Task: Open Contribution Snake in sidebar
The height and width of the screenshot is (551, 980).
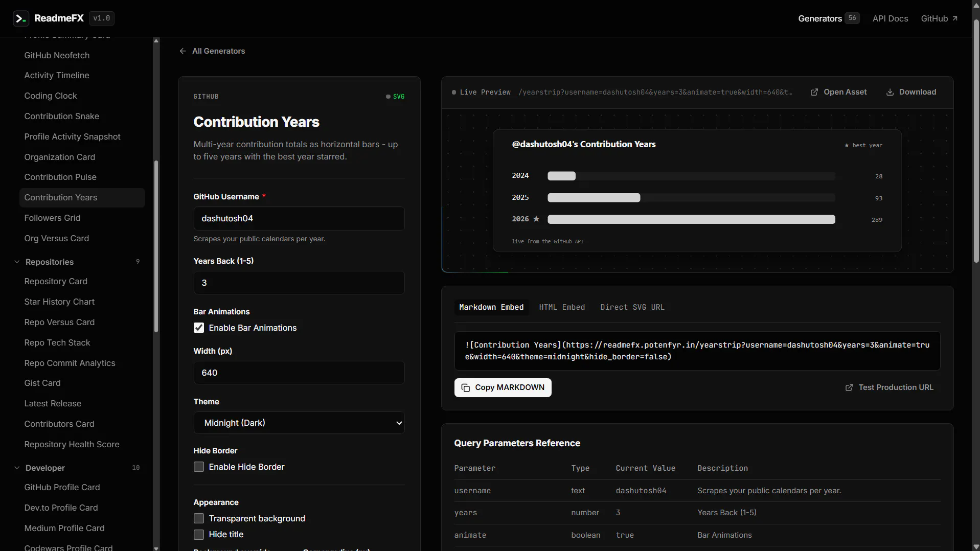Action: tap(62, 116)
